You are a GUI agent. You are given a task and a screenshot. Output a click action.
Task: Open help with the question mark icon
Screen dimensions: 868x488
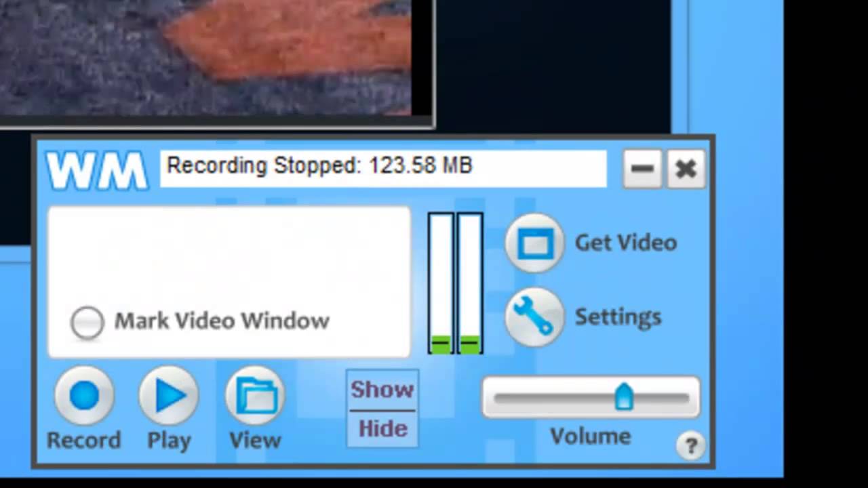coord(691,445)
